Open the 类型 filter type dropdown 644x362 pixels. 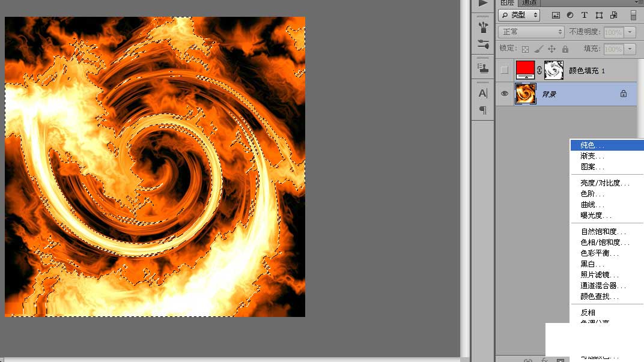[519, 15]
